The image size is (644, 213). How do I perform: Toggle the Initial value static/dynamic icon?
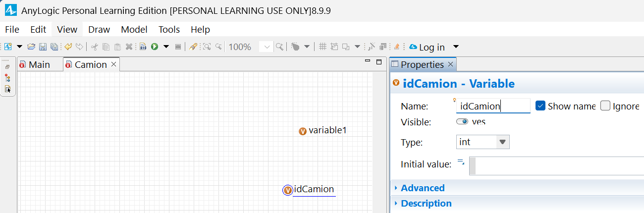pos(461,161)
